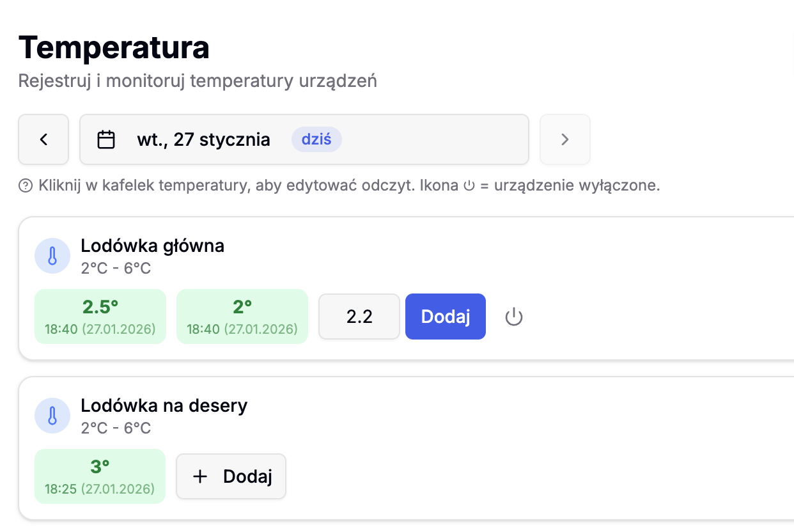Click the power icon next to Lodówka główna readings
The height and width of the screenshot is (532, 794).
coord(514,316)
